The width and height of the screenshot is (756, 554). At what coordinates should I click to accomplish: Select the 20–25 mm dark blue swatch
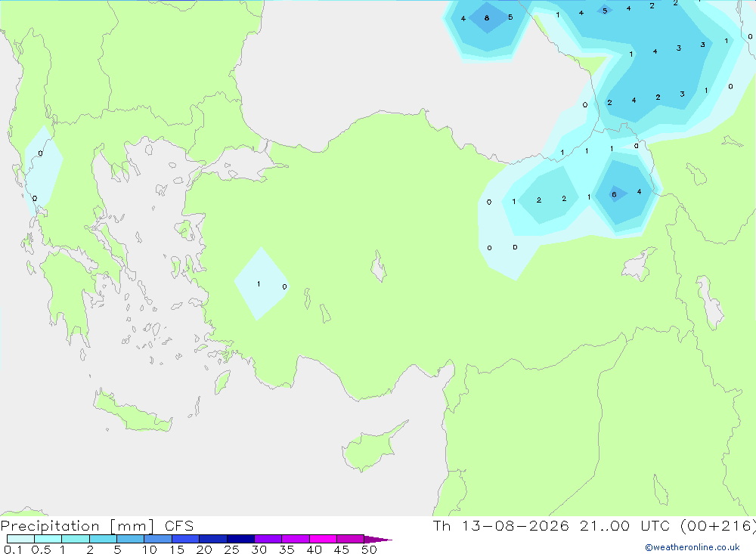tap(213, 539)
